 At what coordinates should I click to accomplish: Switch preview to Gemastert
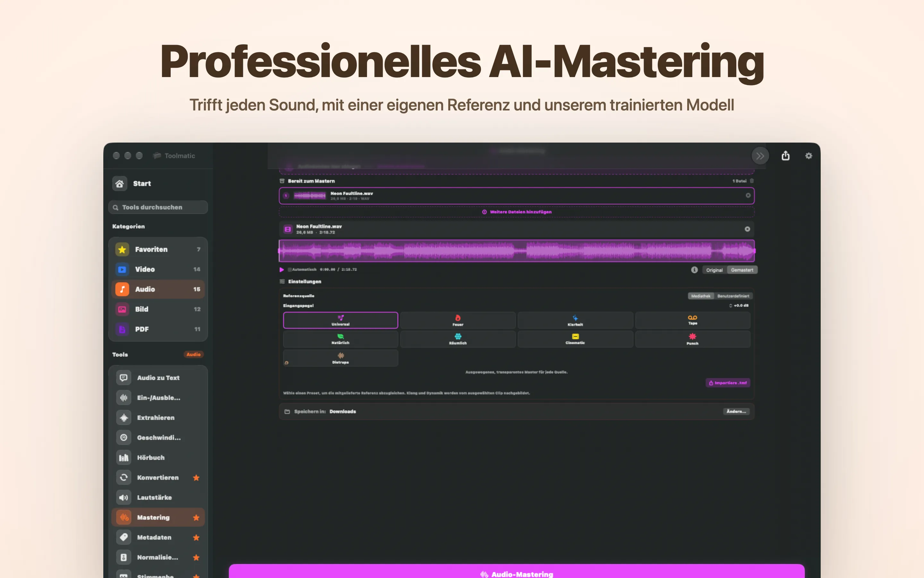click(x=742, y=270)
